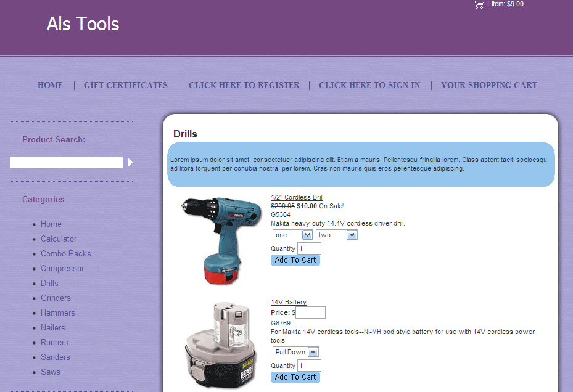The height and width of the screenshot is (392, 573).
Task: Open the Gift Certificates menu item
Action: point(126,86)
